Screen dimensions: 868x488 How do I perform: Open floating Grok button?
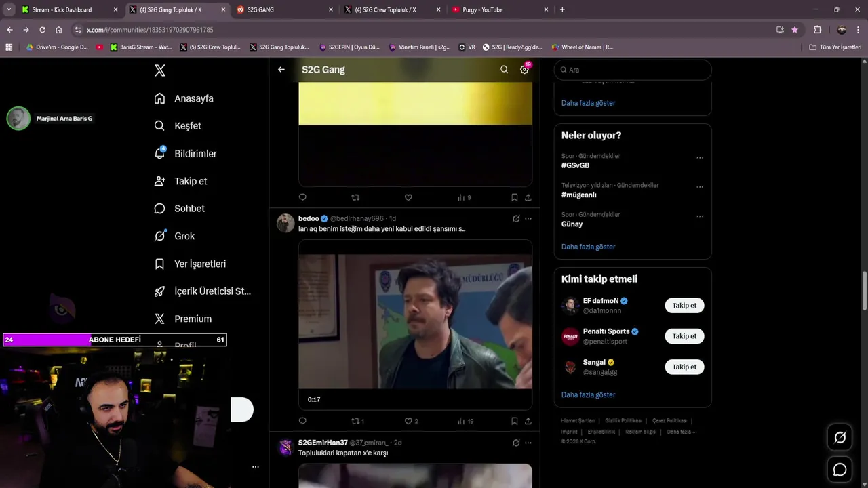pyautogui.click(x=840, y=438)
